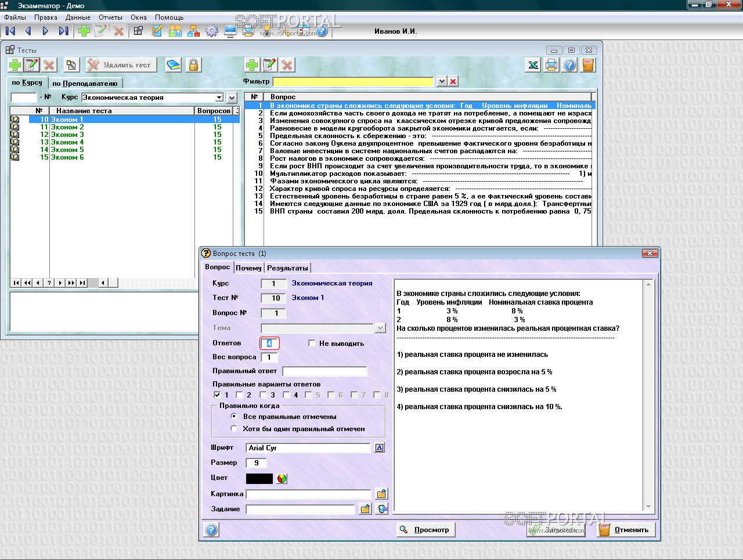
Task: Expand the Тема dropdown list
Action: pos(380,328)
